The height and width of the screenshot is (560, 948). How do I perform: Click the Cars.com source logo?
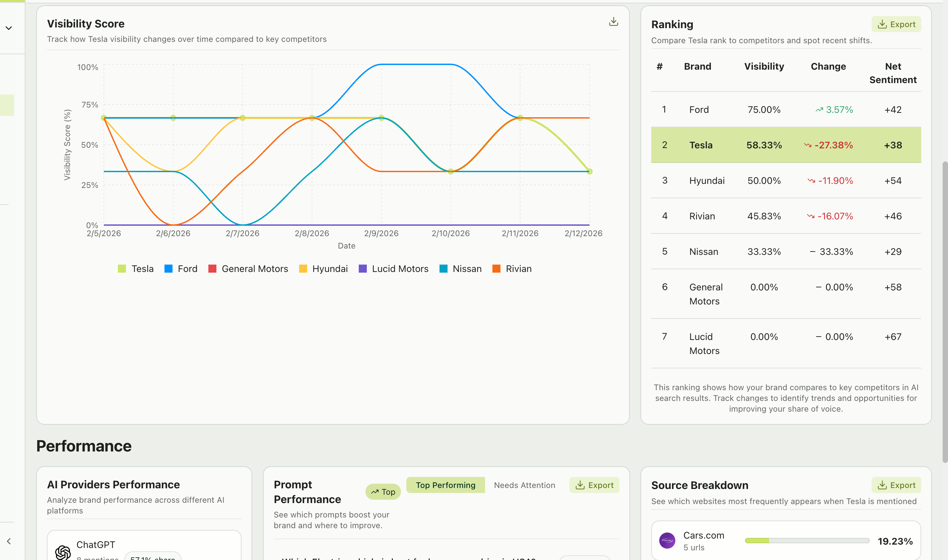pos(667,540)
